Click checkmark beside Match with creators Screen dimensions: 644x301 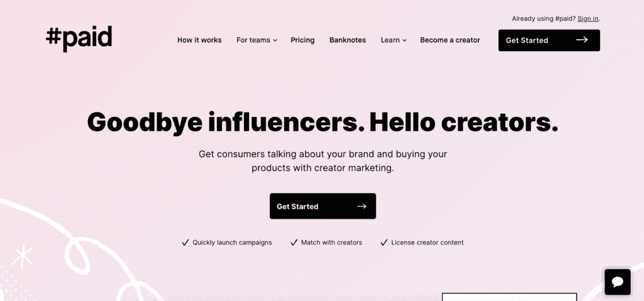click(294, 243)
